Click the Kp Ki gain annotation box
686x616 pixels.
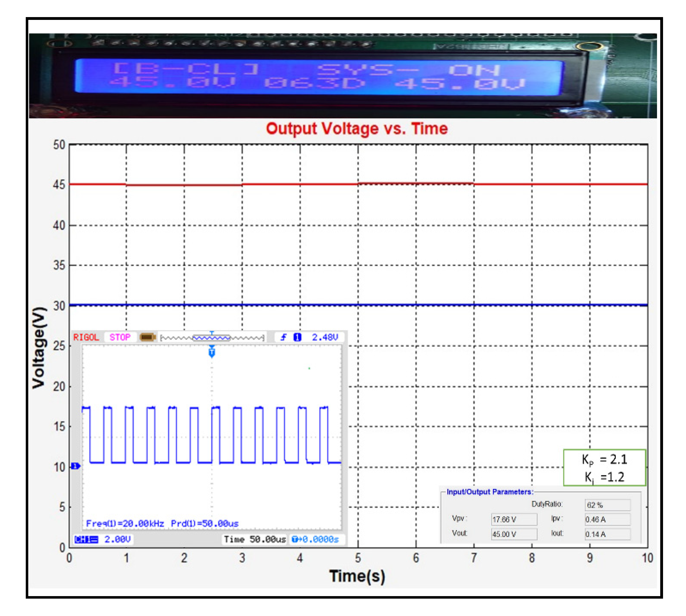click(604, 468)
